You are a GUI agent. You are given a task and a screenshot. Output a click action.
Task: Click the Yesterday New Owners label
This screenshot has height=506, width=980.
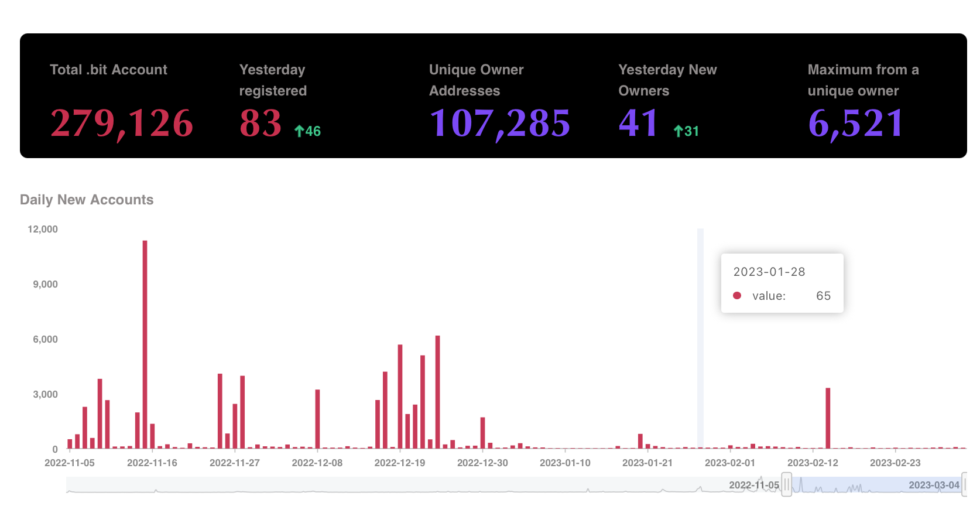point(667,80)
